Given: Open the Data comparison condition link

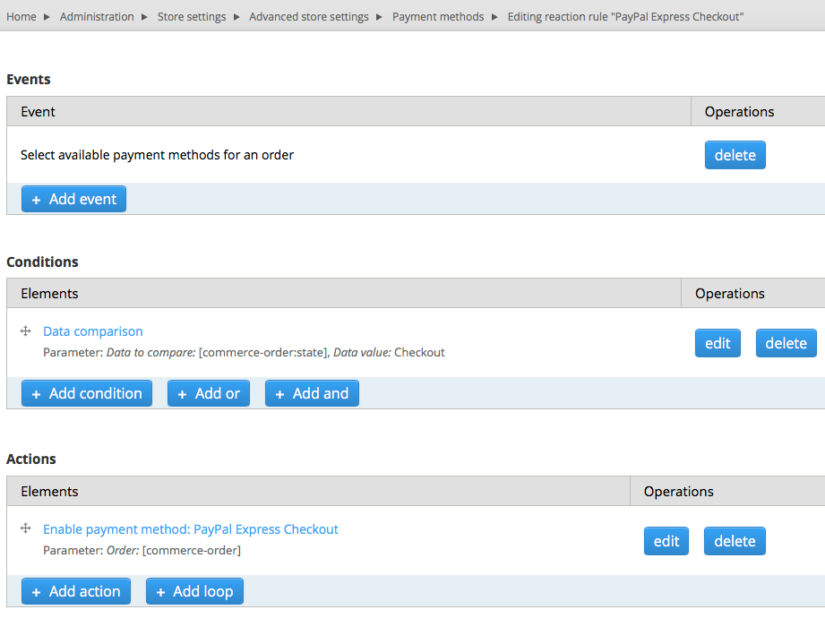Looking at the screenshot, I should click(x=92, y=331).
